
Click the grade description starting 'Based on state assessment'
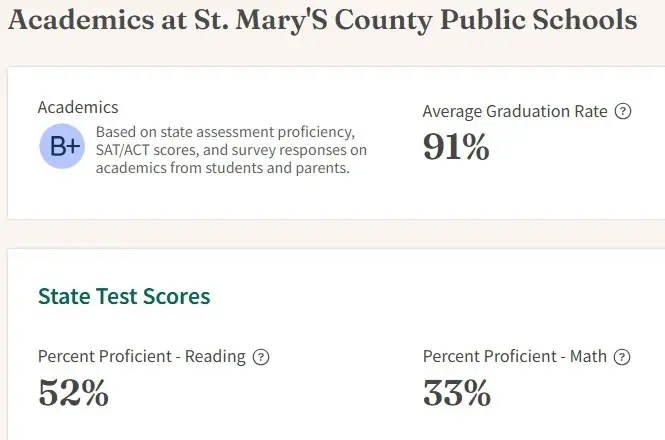point(231,150)
